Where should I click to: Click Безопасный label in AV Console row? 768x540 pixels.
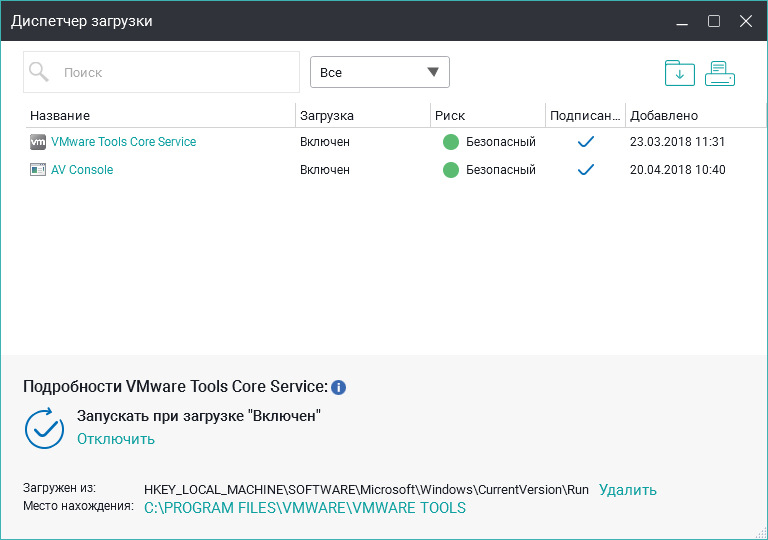pos(501,170)
